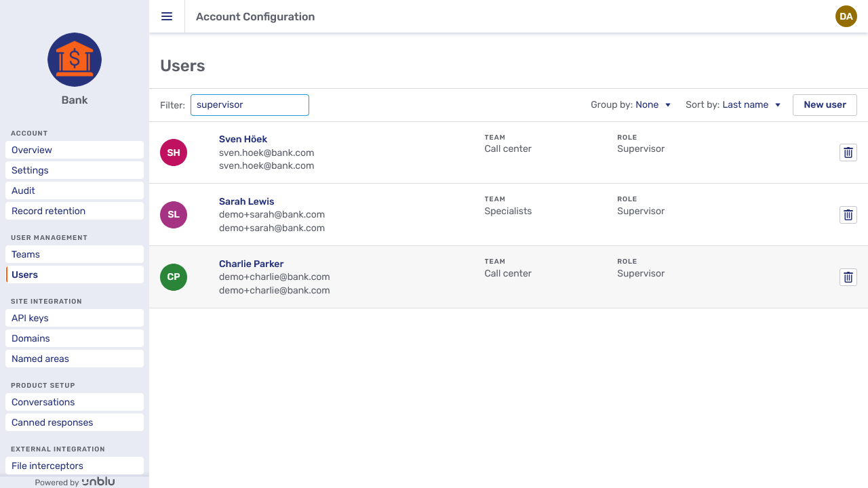This screenshot has height=488, width=868.
Task: Navigate to API keys in the sidebar
Action: coord(74,318)
